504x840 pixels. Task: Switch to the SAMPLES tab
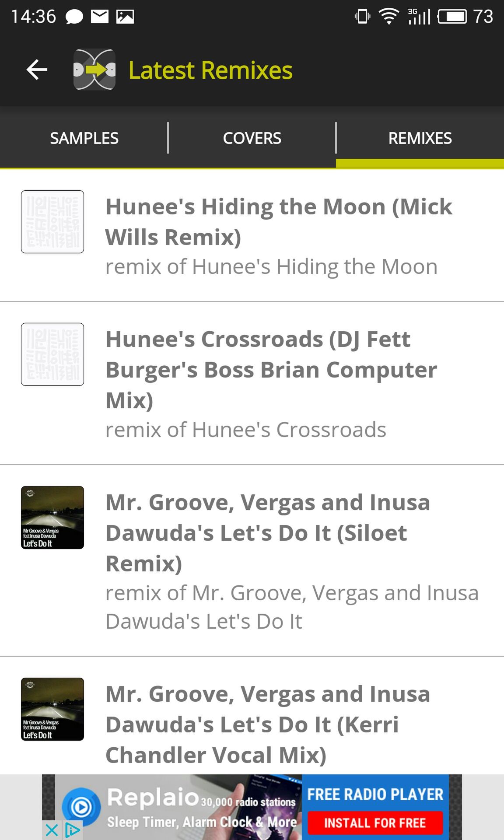point(84,138)
